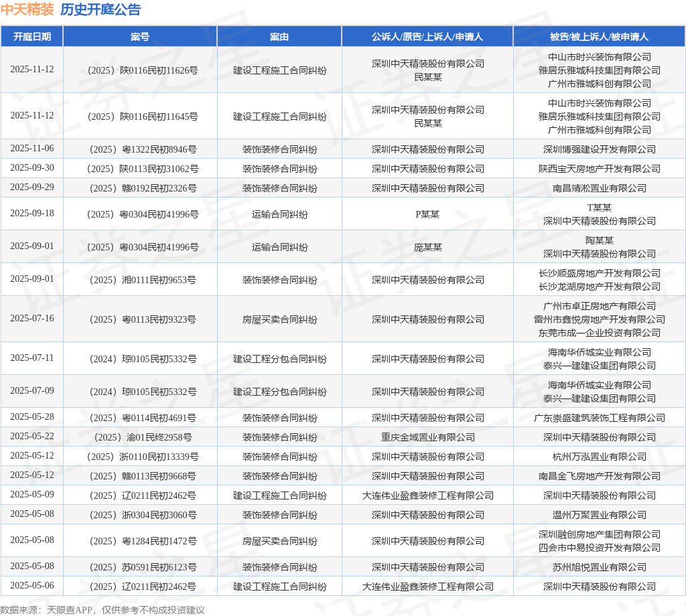The image size is (686, 616).
Task: Click defendant 广东崇盛建筑装饰工程有限公司
Action: pos(600,418)
